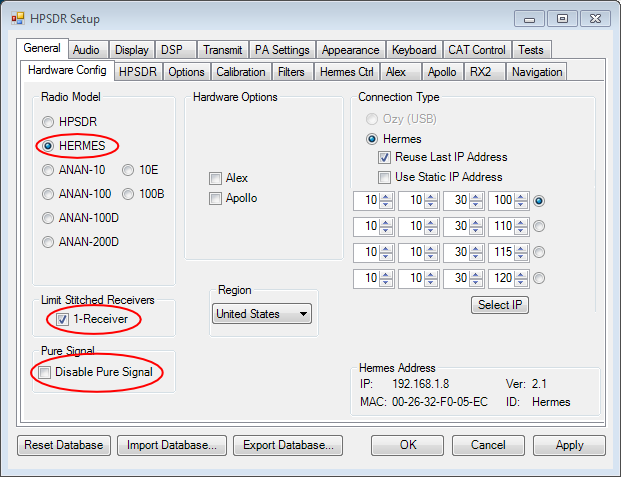Click the HPSDR Setup window icon

coord(17,18)
